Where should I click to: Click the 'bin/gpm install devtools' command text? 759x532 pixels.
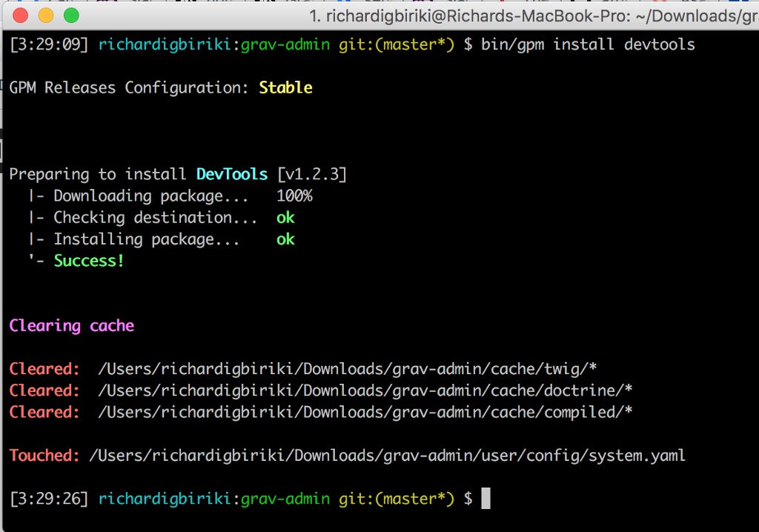588,44
